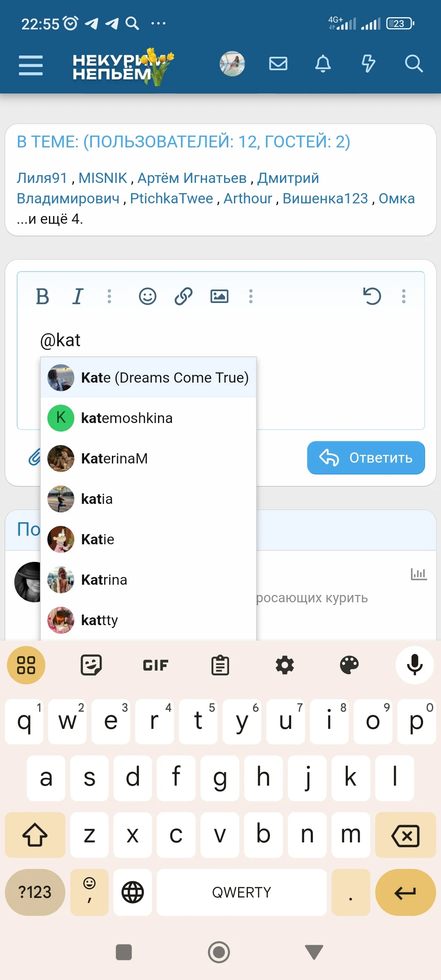The width and height of the screenshot is (441, 980).
Task: Open the alerts bell icon
Action: click(323, 64)
